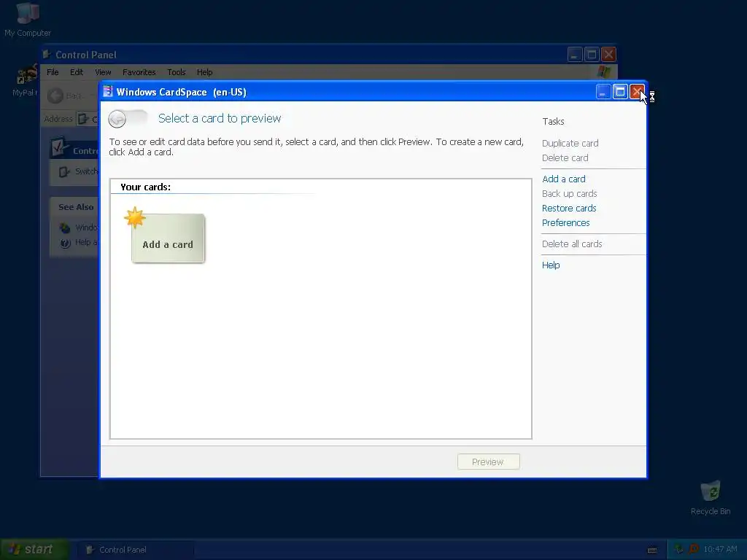Select Back up cards task
The height and width of the screenshot is (560, 747).
tap(569, 194)
